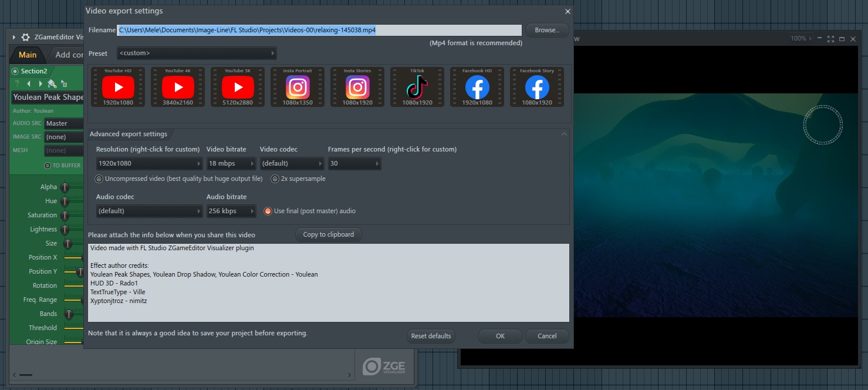The image size is (868, 390).
Task: Open the IMAGE SRC (none) dropdown
Action: tap(64, 137)
